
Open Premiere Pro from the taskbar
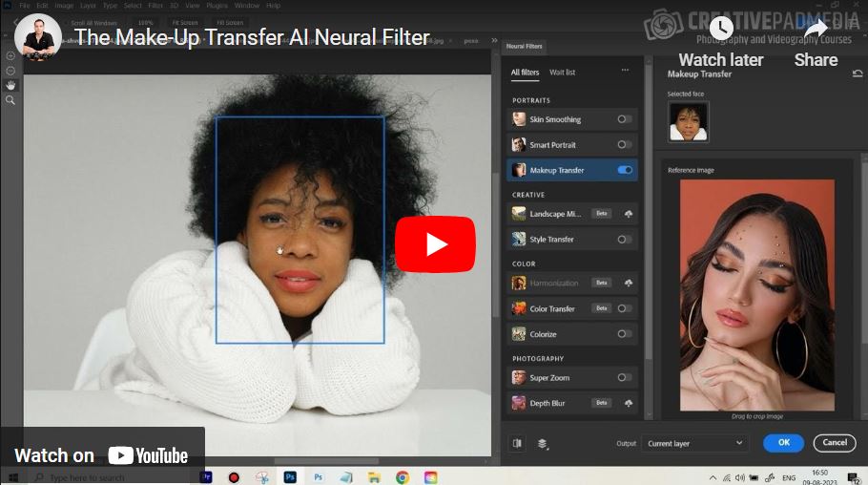coord(206,476)
